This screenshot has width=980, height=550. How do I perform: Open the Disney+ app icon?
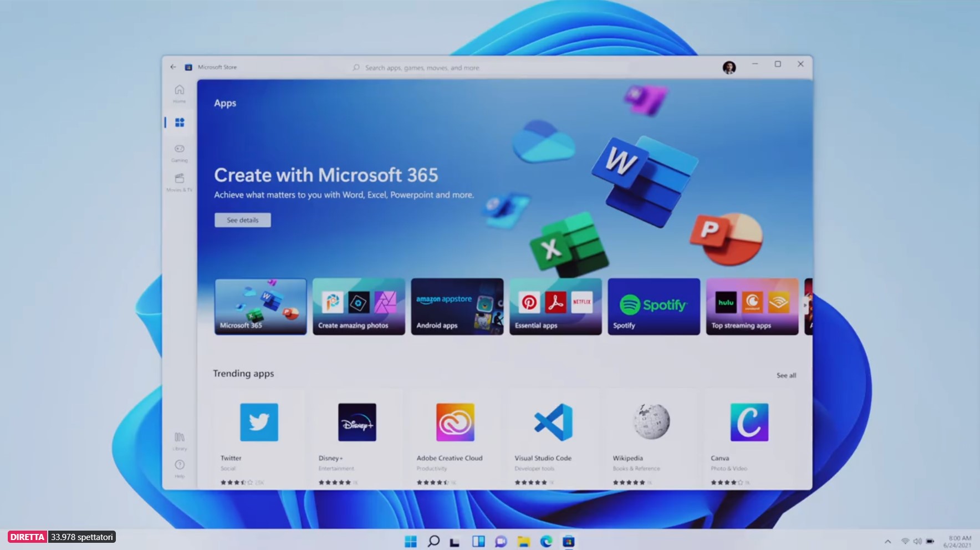coord(357,422)
